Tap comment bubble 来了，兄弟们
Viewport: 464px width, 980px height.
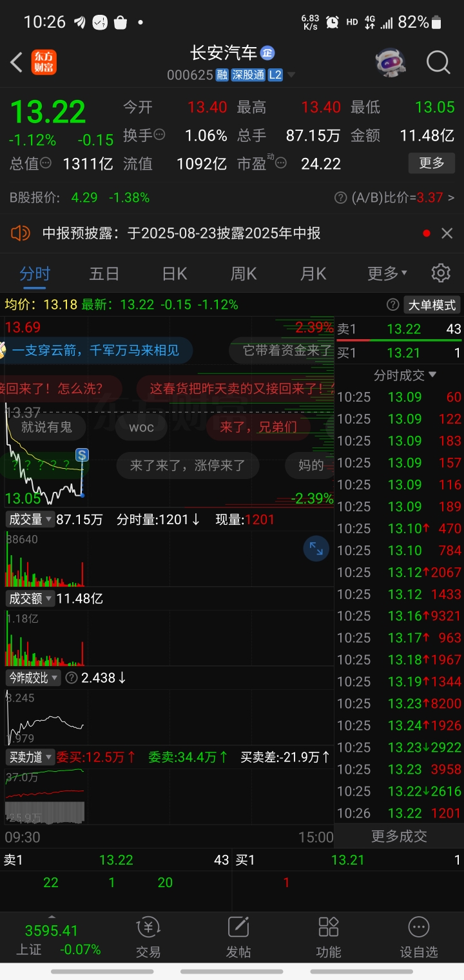(258, 426)
